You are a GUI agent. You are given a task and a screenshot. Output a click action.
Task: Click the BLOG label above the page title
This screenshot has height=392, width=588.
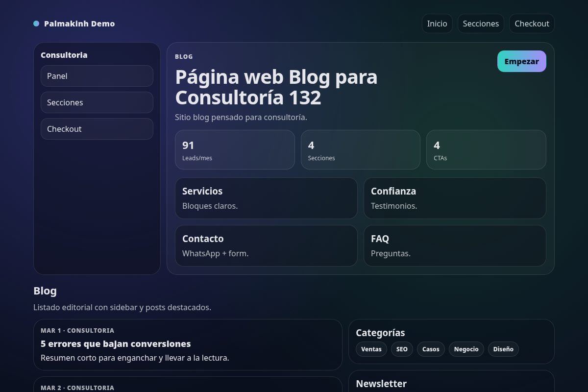[184, 56]
